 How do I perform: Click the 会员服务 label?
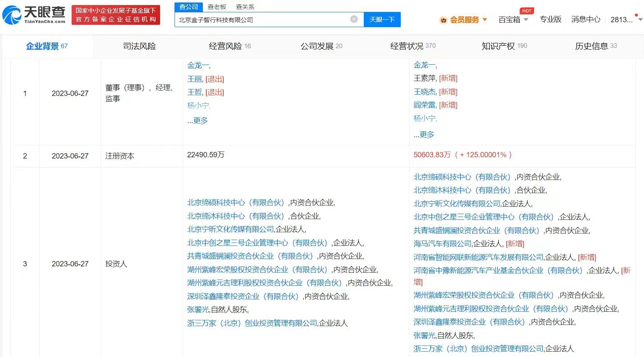click(464, 20)
